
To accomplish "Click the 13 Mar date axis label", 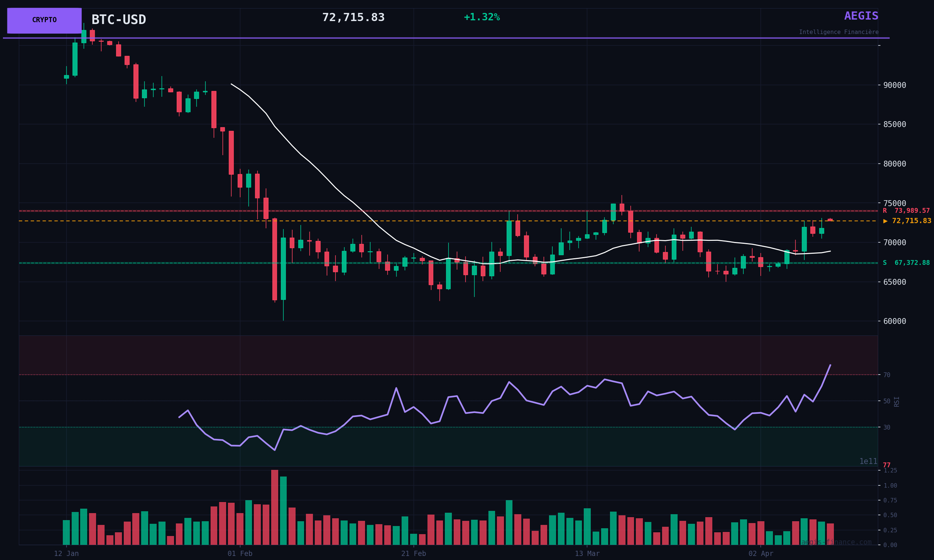I will pyautogui.click(x=587, y=554).
